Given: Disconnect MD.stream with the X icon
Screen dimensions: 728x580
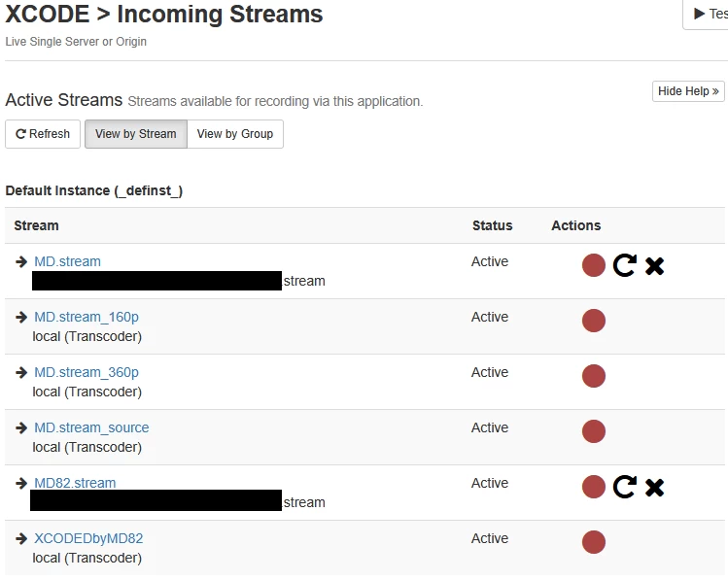Looking at the screenshot, I should (x=655, y=266).
